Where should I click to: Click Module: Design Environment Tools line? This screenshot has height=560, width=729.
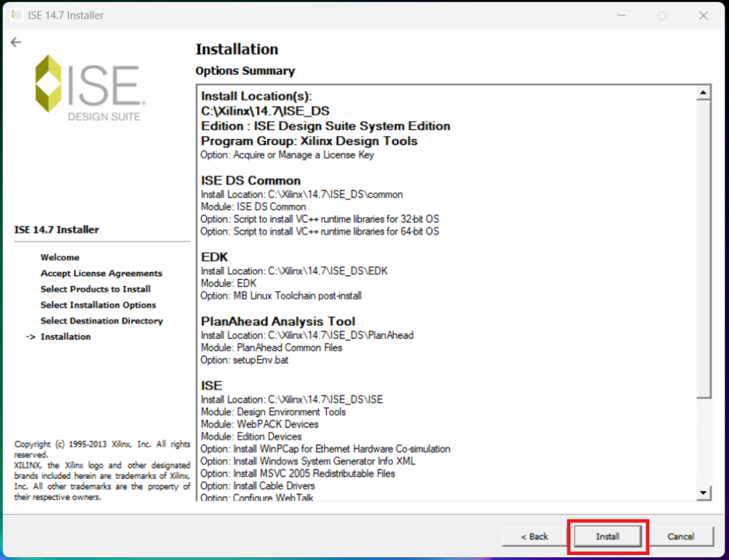(x=273, y=412)
